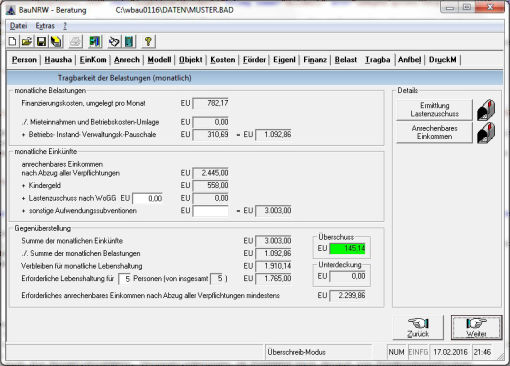The height and width of the screenshot is (366, 510).
Task: Click the date 17.02.2016 in status bar
Action: coord(450,352)
